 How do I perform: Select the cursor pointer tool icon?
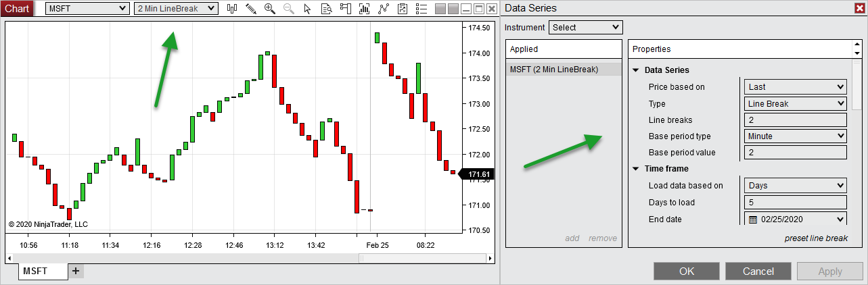[x=308, y=9]
